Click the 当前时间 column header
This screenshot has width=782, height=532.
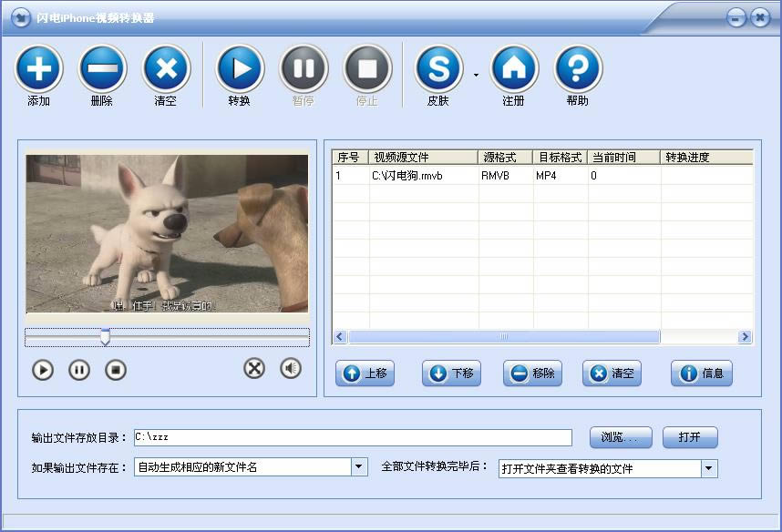click(x=624, y=157)
